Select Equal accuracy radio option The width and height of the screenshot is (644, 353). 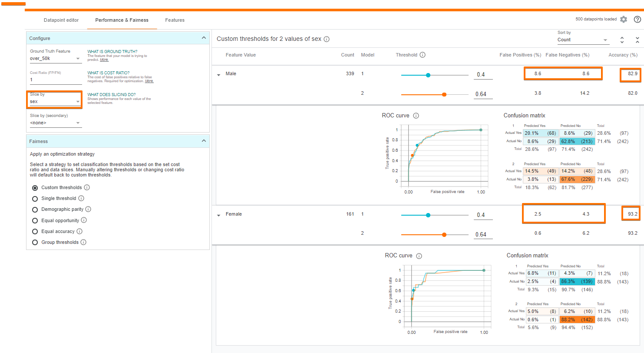point(35,232)
